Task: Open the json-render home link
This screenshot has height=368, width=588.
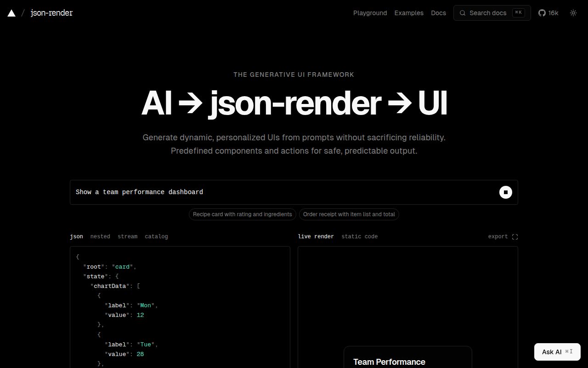Action: pos(51,13)
